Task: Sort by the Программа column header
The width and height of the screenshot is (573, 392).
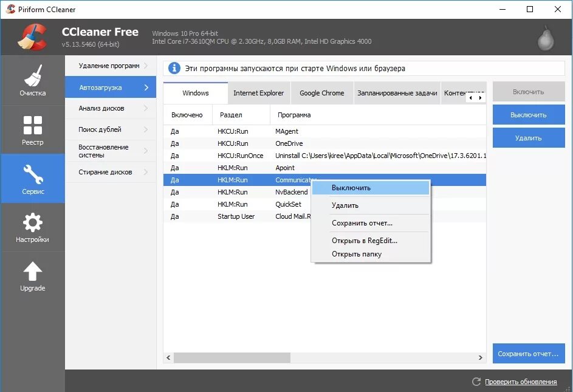Action: 378,115
